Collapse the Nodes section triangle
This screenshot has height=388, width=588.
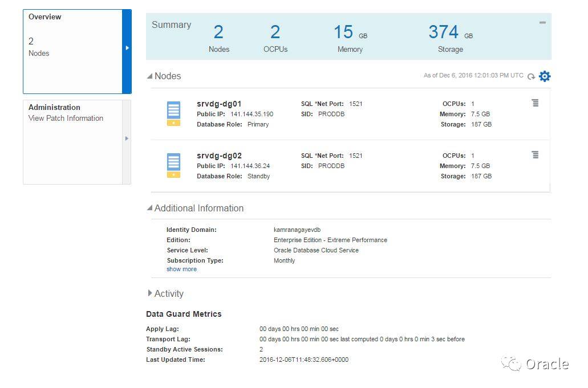[149, 76]
